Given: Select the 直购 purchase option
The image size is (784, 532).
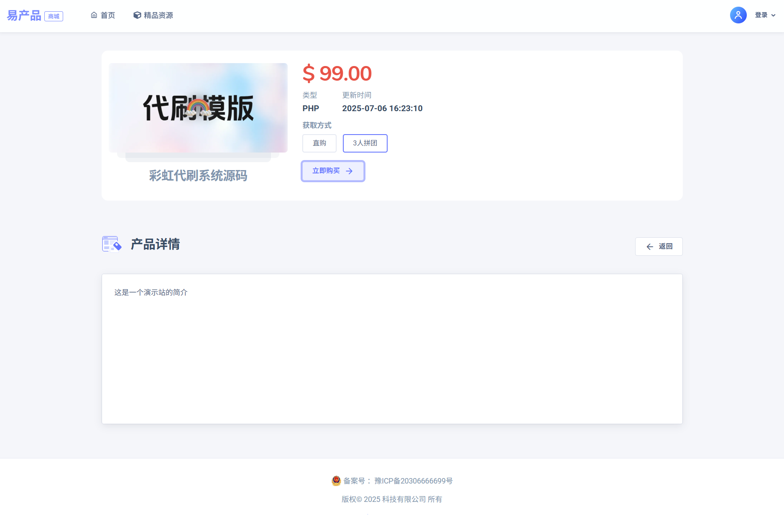Looking at the screenshot, I should [x=319, y=143].
